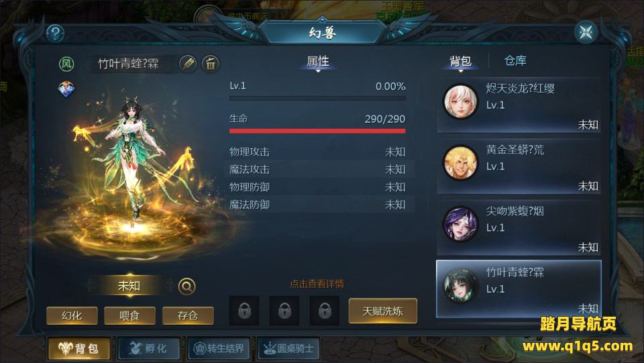
Task: Click the magnifier icon beside 未知
Action: 187,287
